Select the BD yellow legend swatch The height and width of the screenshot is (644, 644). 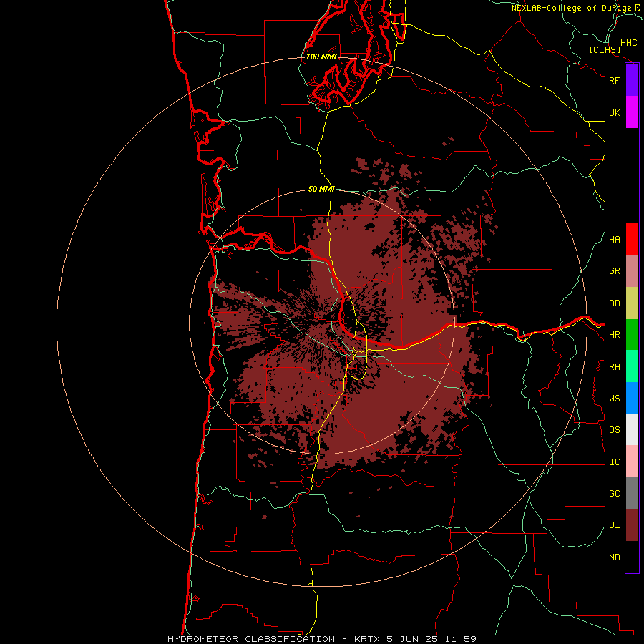pyautogui.click(x=632, y=303)
